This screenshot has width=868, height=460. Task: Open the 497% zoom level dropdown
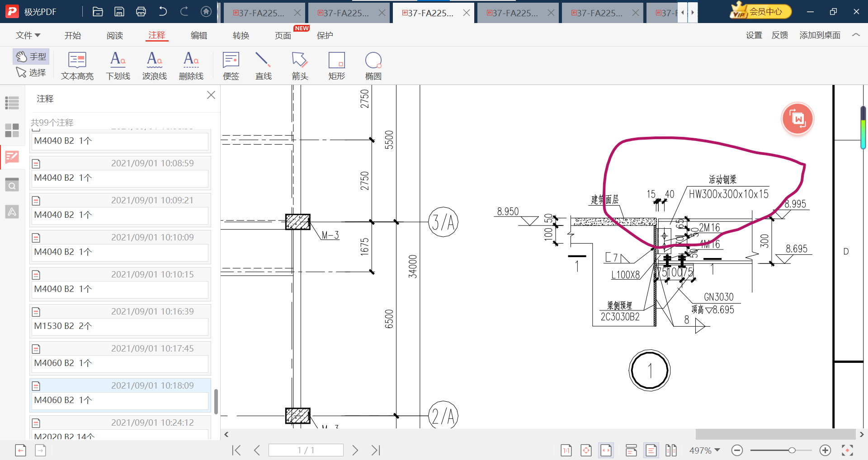704,450
